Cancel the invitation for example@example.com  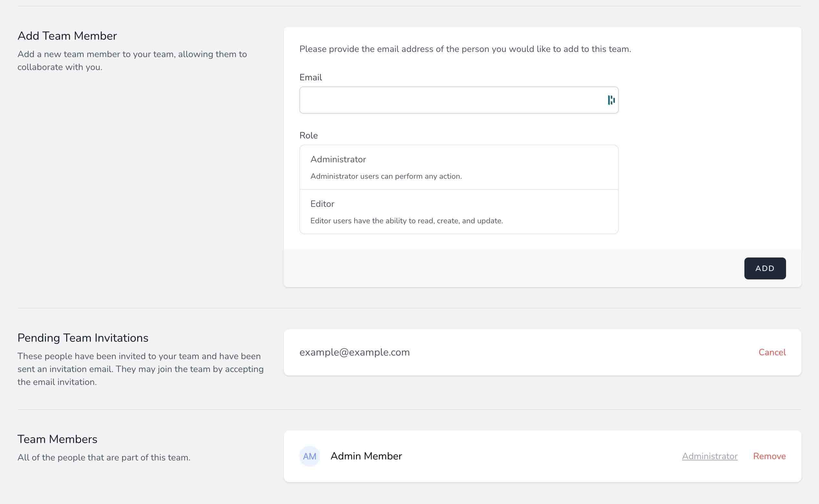(x=772, y=352)
